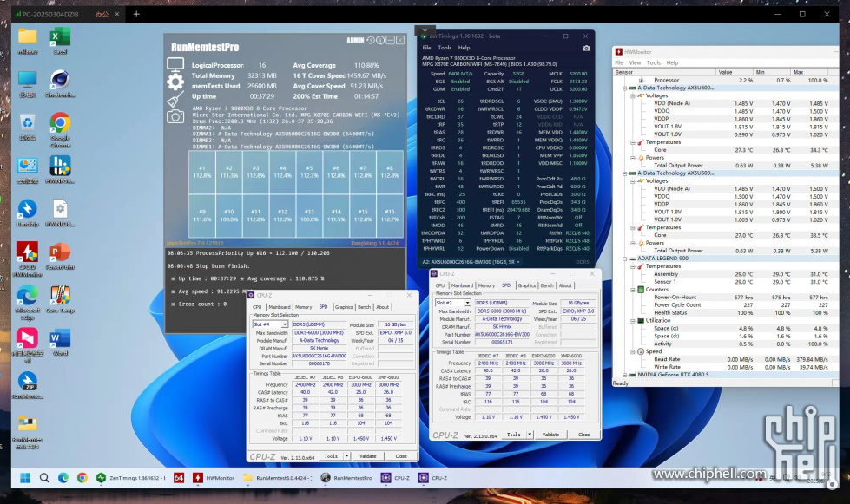Open a new tab with the plus button
Screen dimensions: 850x504
136,14
